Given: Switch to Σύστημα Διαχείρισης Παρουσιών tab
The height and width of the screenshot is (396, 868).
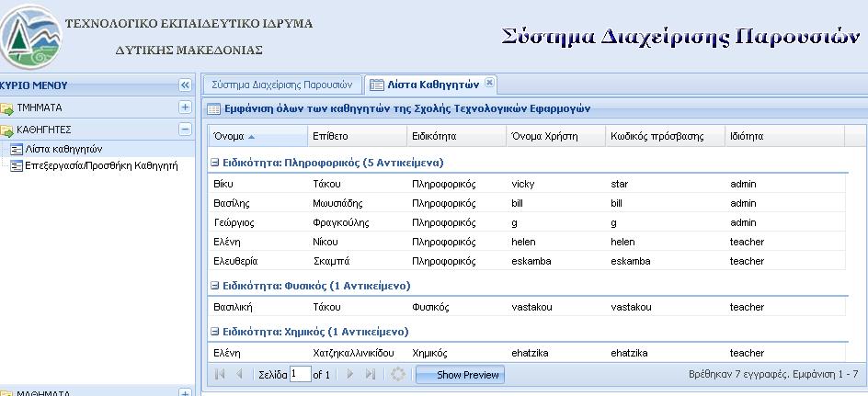Looking at the screenshot, I should [281, 85].
